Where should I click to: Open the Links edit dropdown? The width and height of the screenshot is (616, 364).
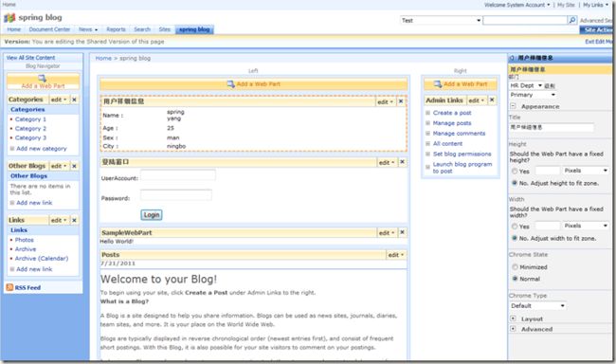(59, 221)
